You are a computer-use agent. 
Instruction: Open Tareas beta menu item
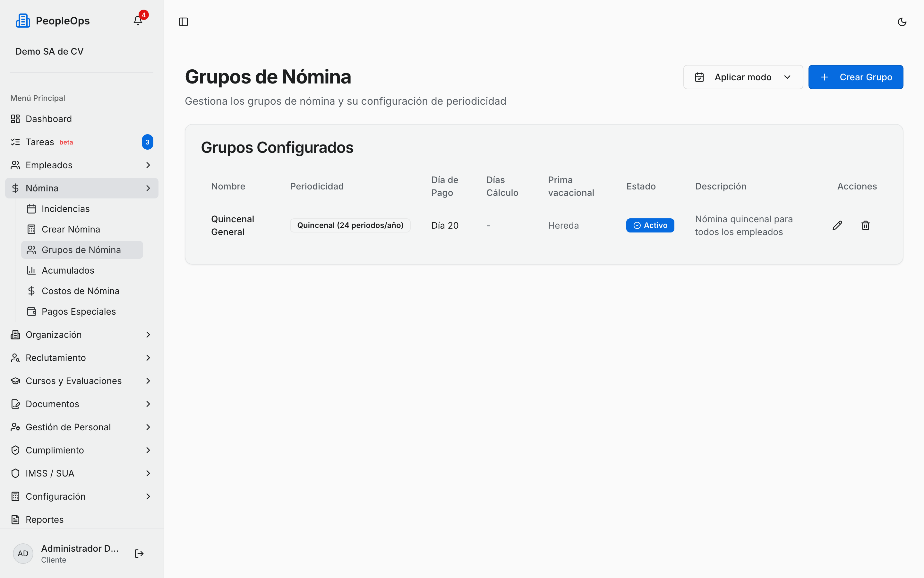(x=82, y=142)
